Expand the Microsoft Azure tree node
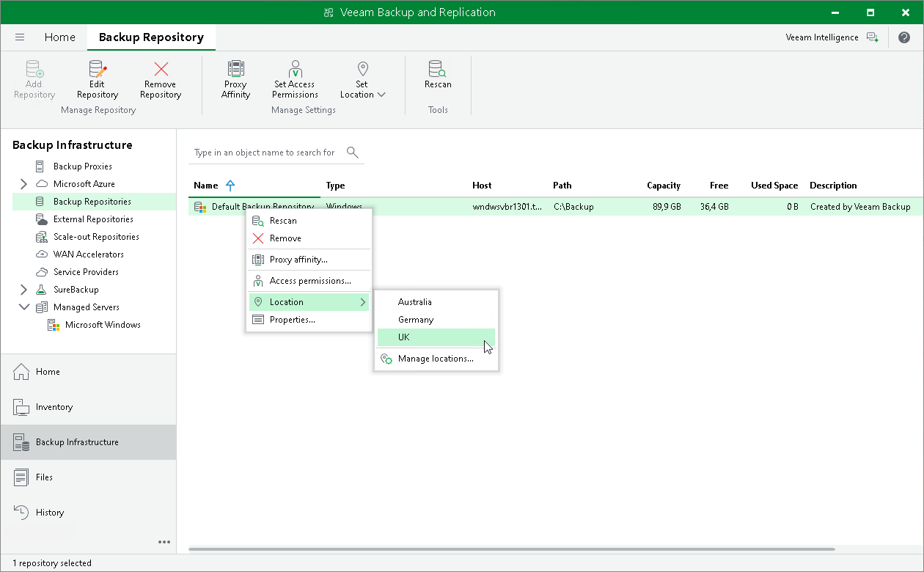This screenshot has height=572, width=924. point(23,184)
